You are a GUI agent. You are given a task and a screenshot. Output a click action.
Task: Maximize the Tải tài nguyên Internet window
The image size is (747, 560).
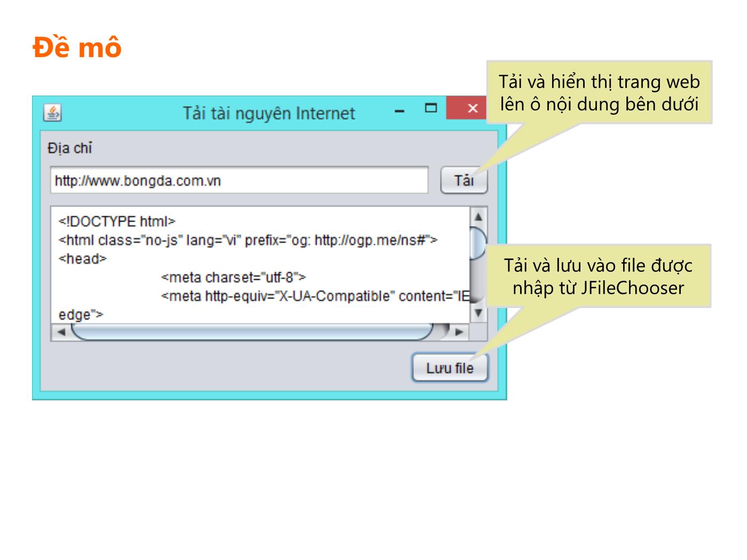coord(430,108)
